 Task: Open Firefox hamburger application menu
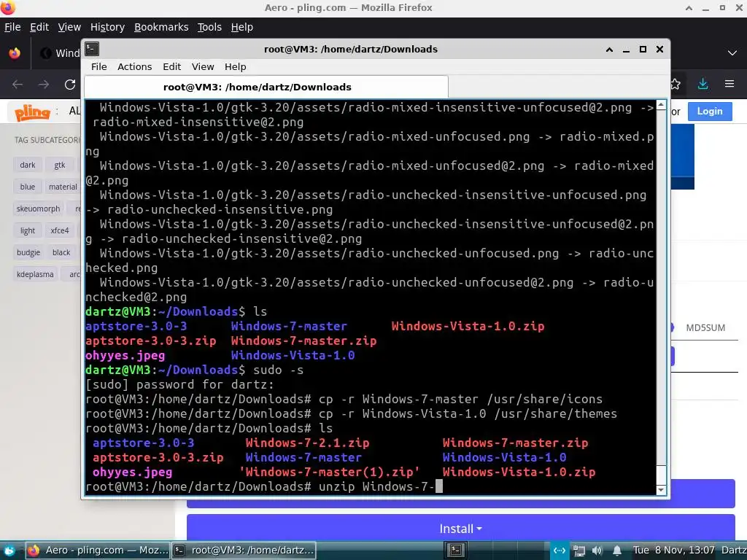[x=729, y=84]
